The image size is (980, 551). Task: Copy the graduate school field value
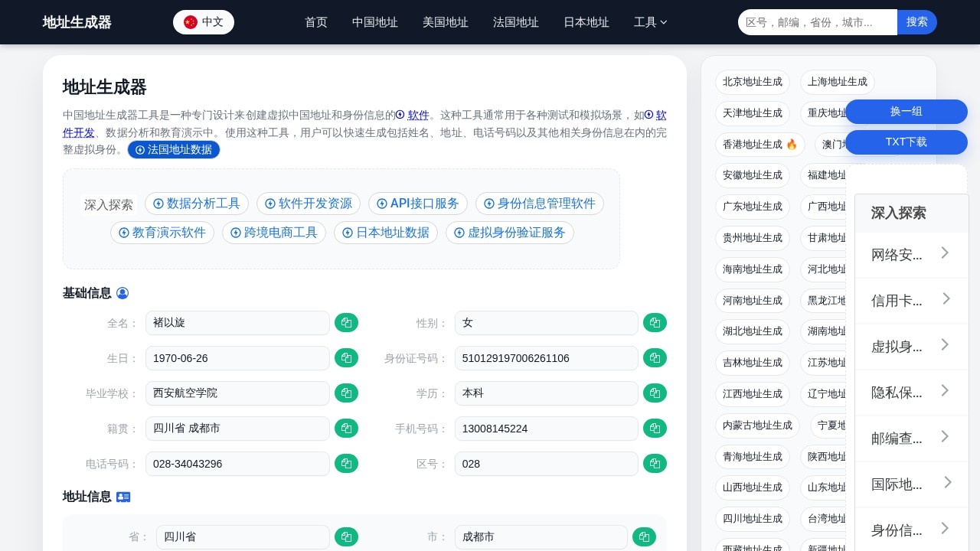pyautogui.click(x=346, y=393)
